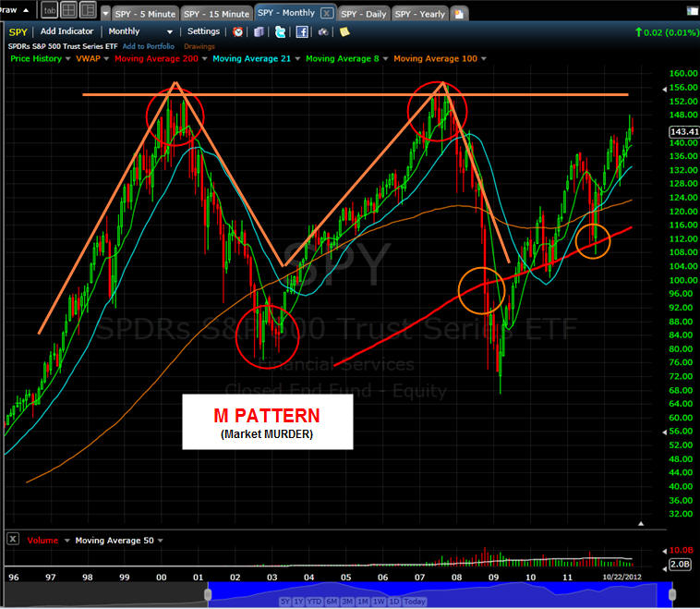Screen dimensions: 700x609
Task: Expand the Draw menu arrow
Action: (26, 10)
